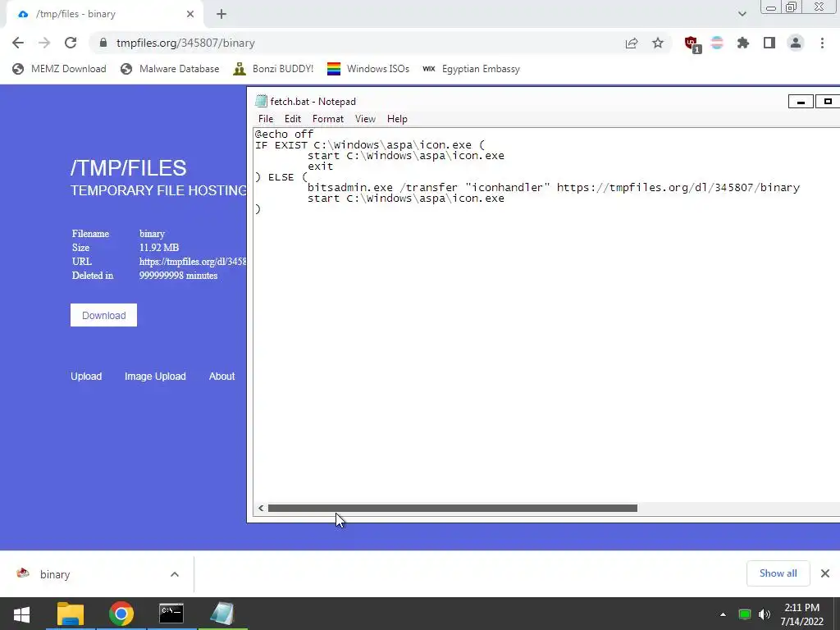The image size is (840, 630).
Task: Open the Upload page link
Action: 85,376
